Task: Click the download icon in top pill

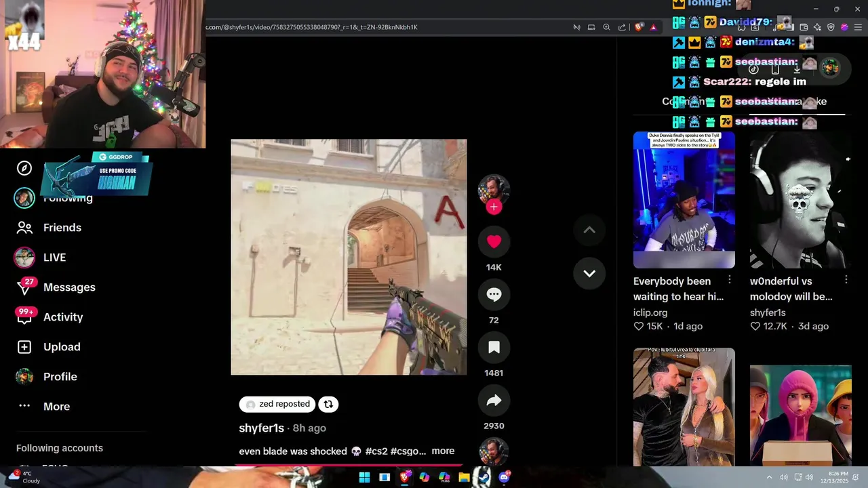Action: pyautogui.click(x=797, y=68)
